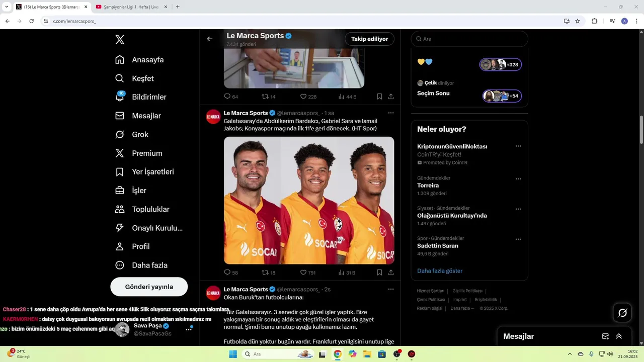Click Takip ediliyor button
Viewport: 644px width, 362px height.
coord(369,39)
